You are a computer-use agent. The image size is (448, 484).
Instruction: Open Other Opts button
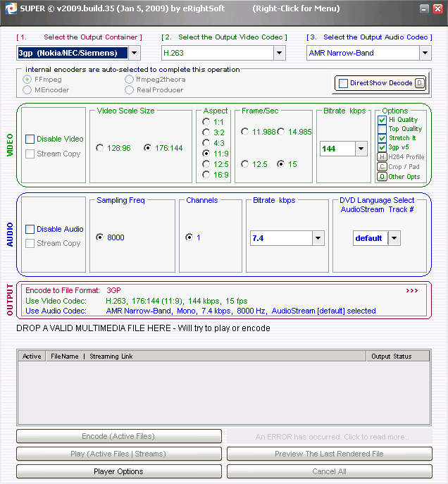coord(382,177)
